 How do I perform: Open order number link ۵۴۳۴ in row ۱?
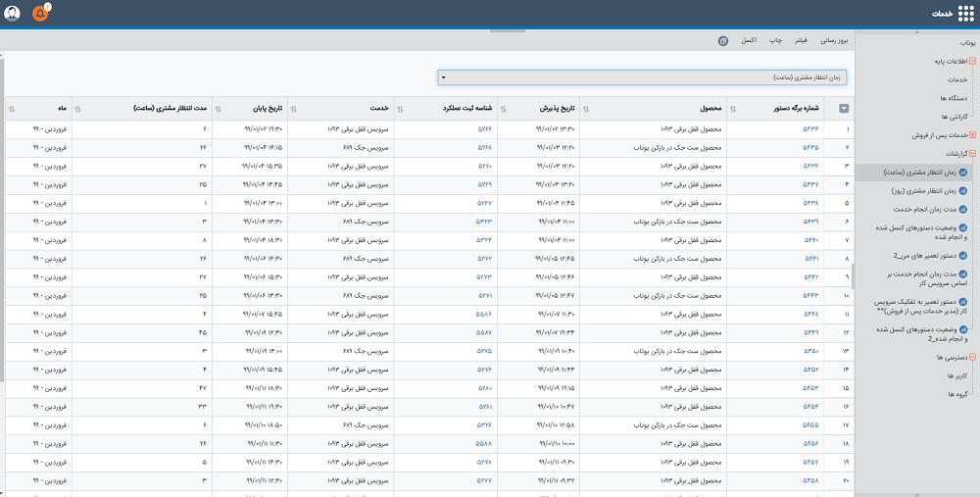click(810, 129)
